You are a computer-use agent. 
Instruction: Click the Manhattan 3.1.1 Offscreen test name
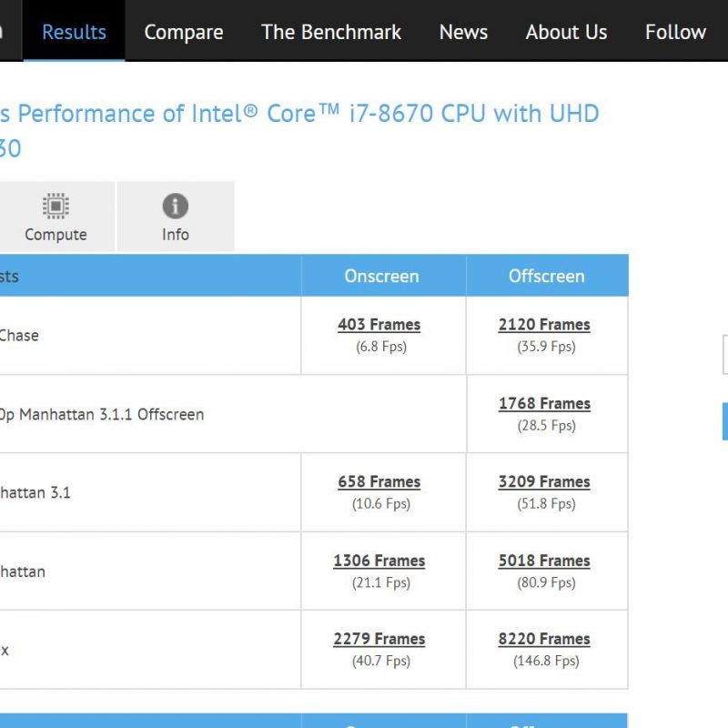102,415
